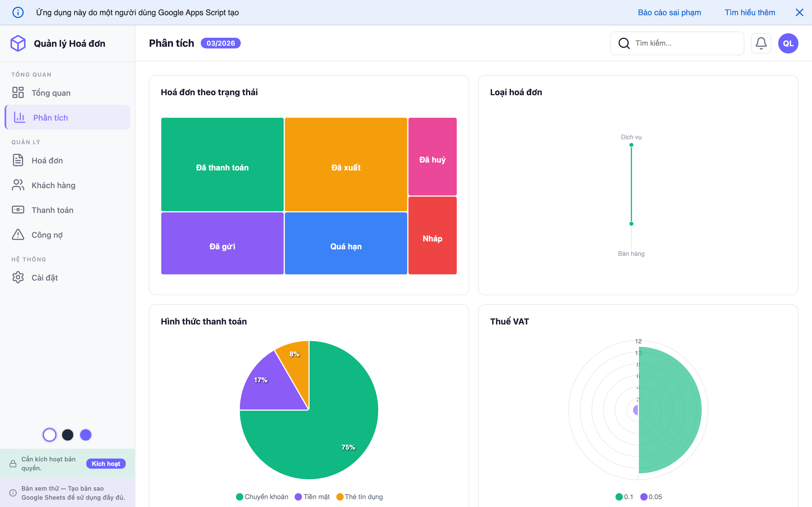This screenshot has height=507, width=812.
Task: Switch to the Hoá đơn section
Action: 47,160
